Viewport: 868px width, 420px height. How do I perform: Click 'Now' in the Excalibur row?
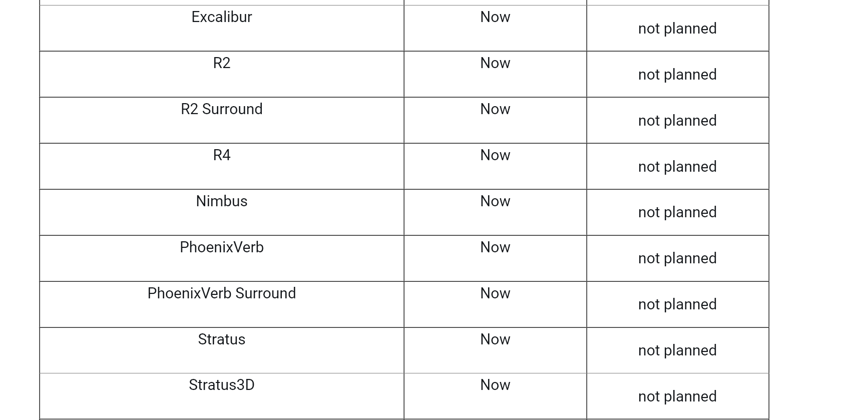pyautogui.click(x=495, y=17)
